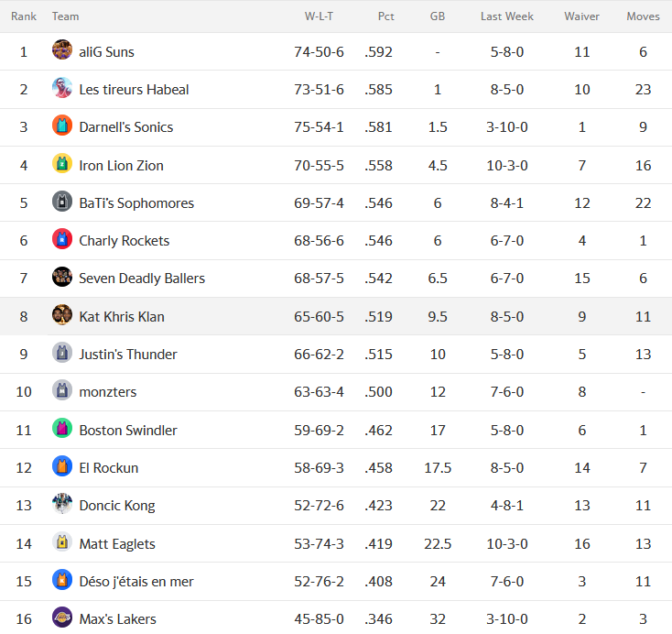The image size is (672, 634).
Task: Open the Justin's Thunder team link
Action: (x=127, y=355)
